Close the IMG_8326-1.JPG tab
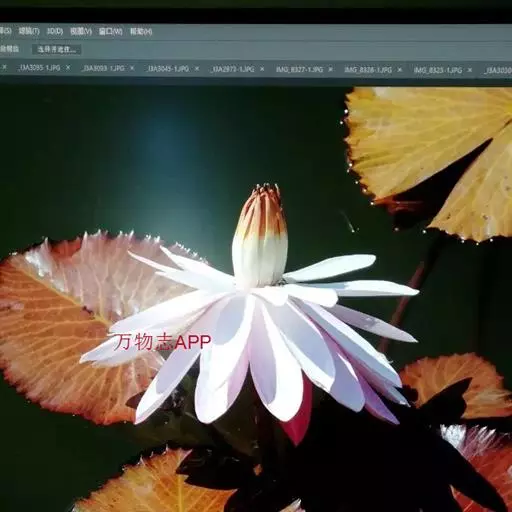The image size is (512, 512). (400, 70)
